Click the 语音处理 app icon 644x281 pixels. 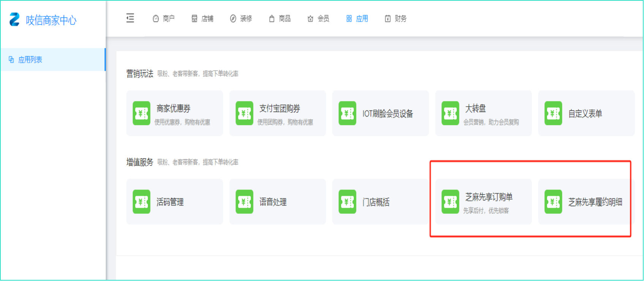click(244, 202)
